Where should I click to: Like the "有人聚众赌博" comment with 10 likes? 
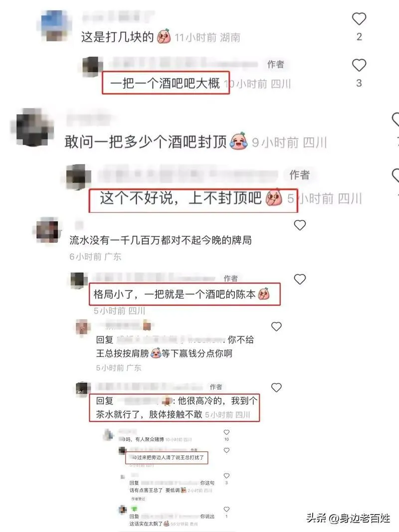[x=226, y=432]
